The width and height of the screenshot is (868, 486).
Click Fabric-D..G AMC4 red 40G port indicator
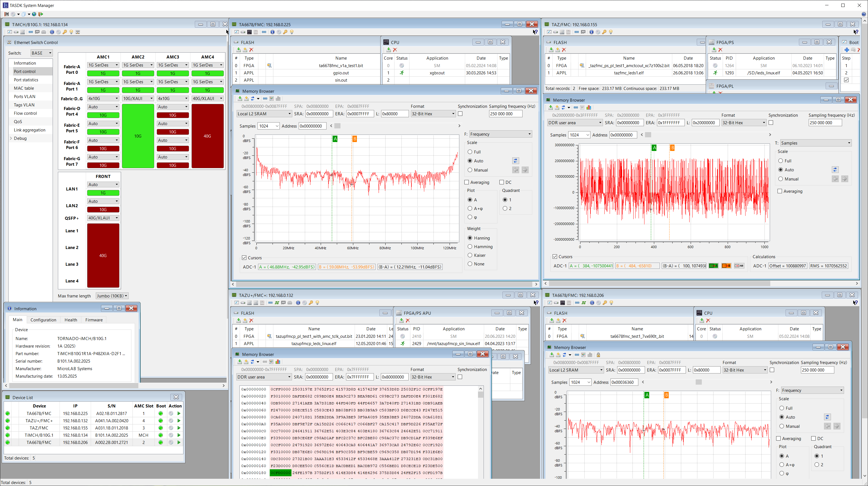tap(207, 136)
